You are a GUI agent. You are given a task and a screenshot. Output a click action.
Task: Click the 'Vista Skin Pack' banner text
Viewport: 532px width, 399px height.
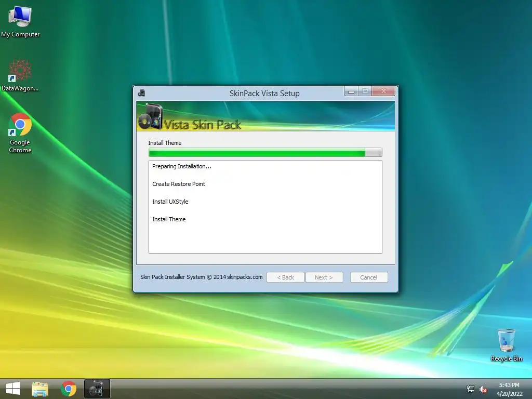[203, 125]
